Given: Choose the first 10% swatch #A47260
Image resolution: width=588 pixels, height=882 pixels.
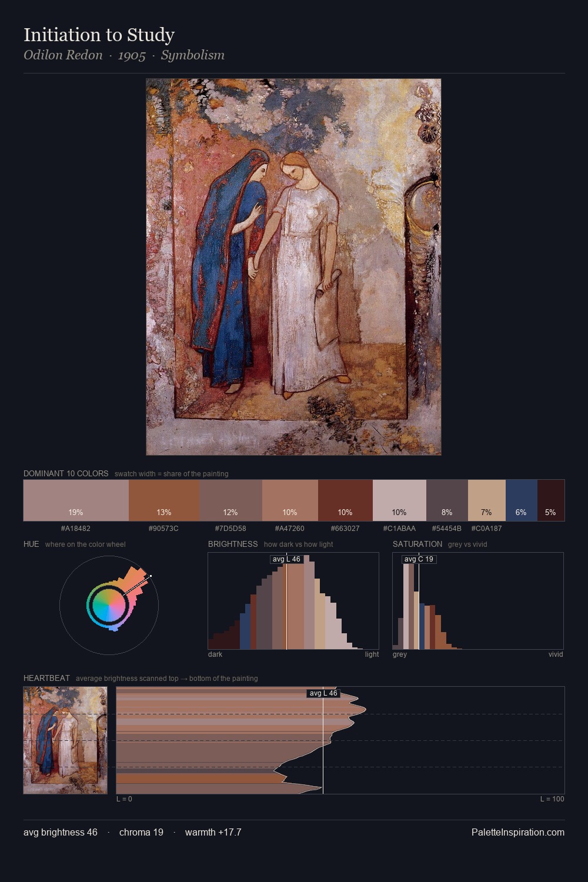Looking at the screenshot, I should tap(290, 500).
